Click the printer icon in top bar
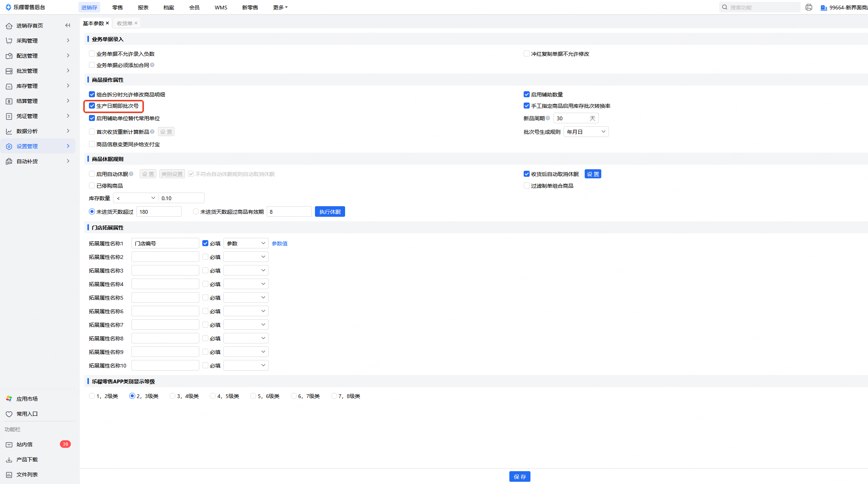The image size is (868, 484). tap(809, 7)
